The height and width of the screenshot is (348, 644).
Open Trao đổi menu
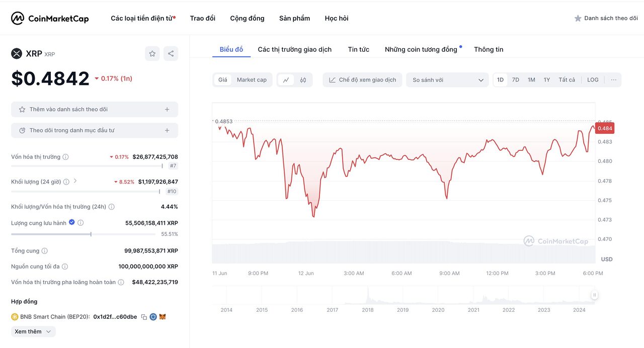tap(203, 18)
